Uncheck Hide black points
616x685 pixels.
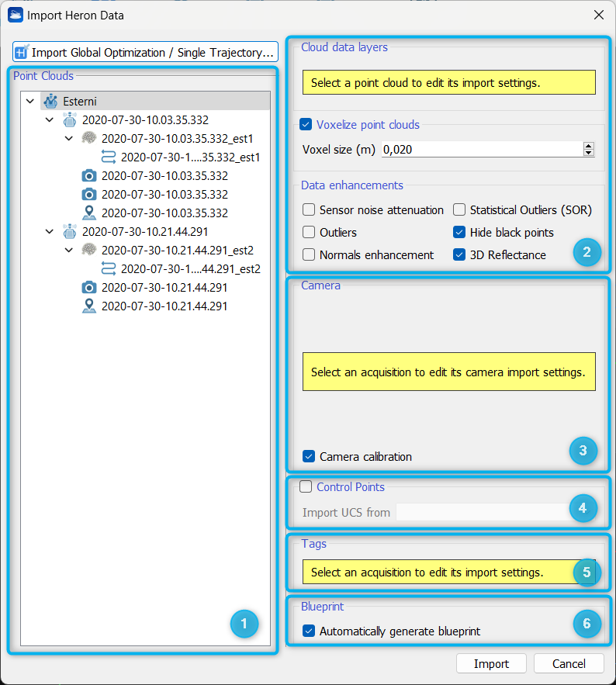pos(459,233)
